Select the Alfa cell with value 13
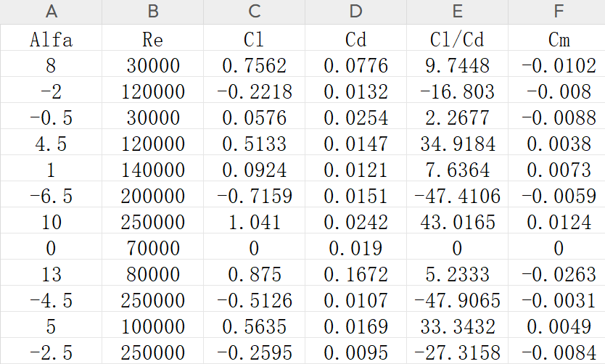 coord(51,275)
